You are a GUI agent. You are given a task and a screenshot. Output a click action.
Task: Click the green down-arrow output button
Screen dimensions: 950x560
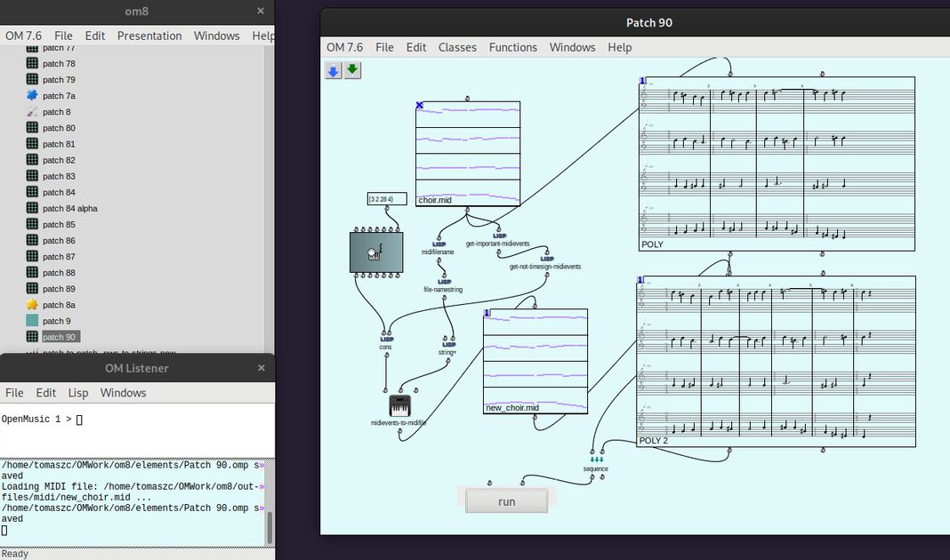pyautogui.click(x=353, y=71)
